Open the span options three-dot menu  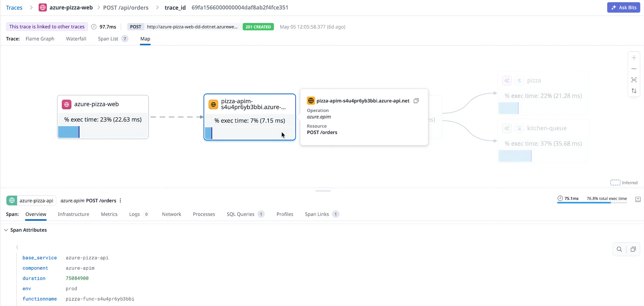click(x=120, y=200)
